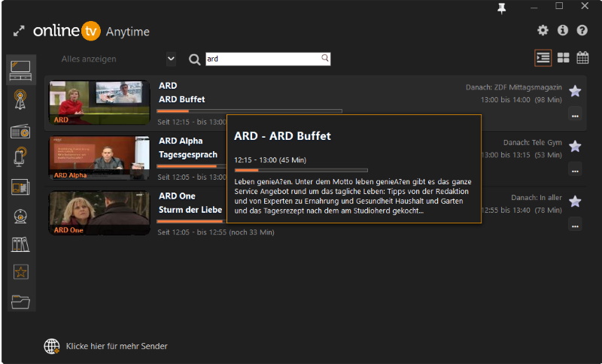Click Danach: ZDF Mittagsmagazin text
The height and width of the screenshot is (364, 602).
(514, 87)
